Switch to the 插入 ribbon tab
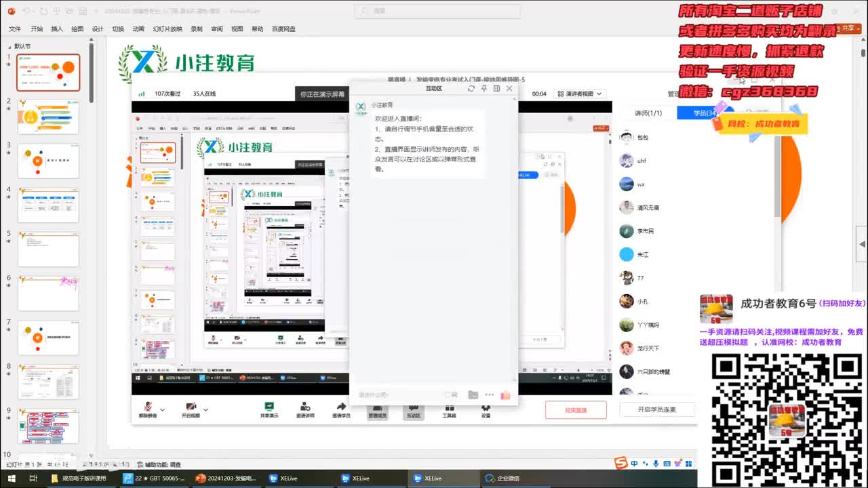 click(57, 29)
